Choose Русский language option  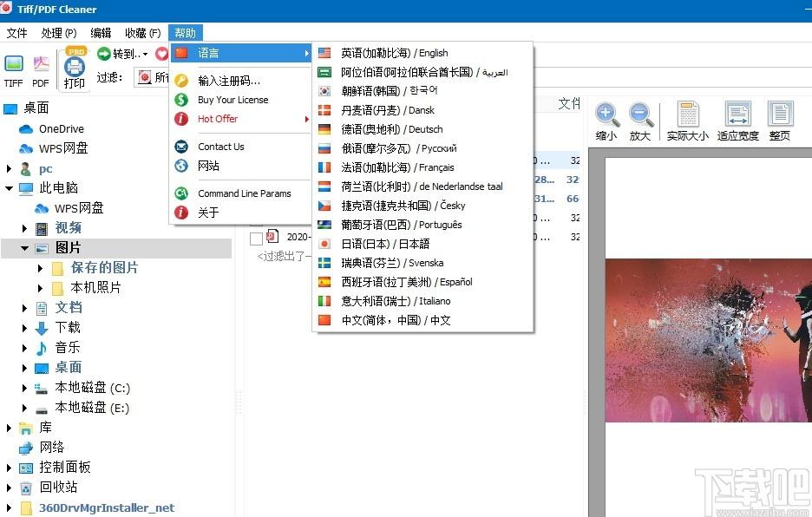(x=422, y=148)
